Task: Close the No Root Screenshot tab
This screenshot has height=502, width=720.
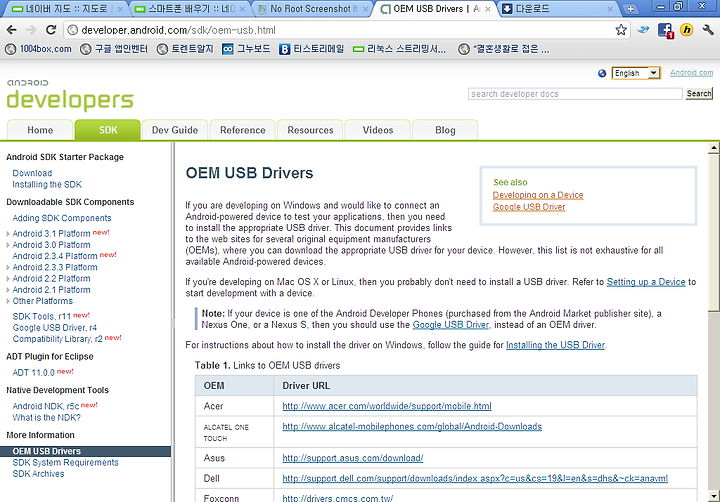Action: tap(366, 9)
